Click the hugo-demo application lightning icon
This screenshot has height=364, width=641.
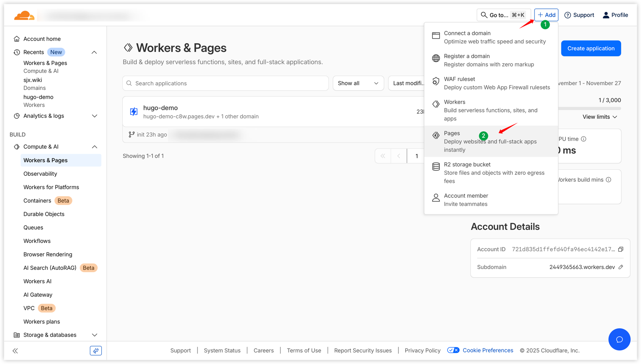pos(134,112)
